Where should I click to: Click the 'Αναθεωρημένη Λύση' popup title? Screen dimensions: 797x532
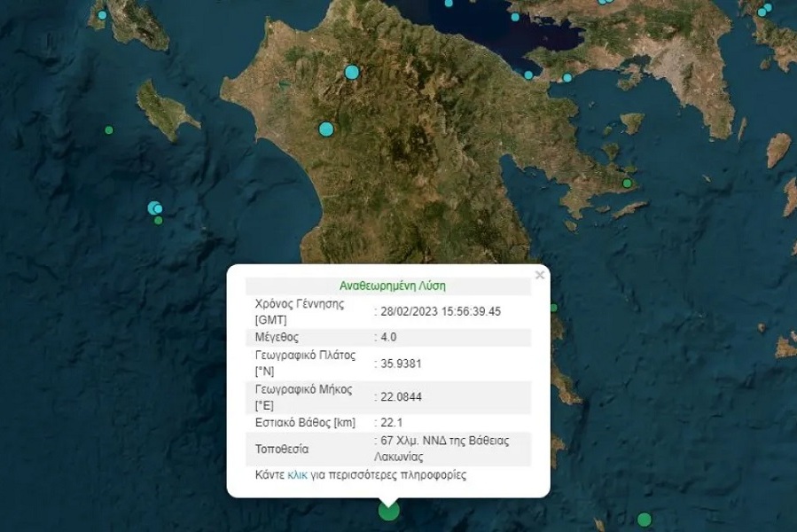point(392,286)
